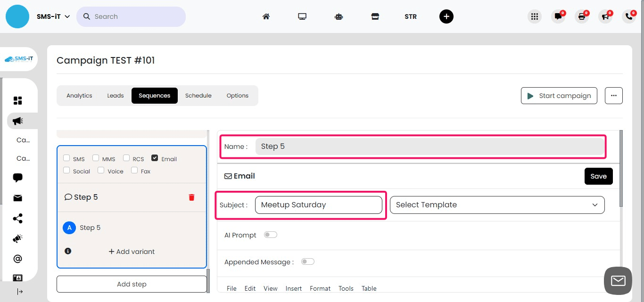
Task: Turn on the Appended Message toggle
Action: click(307, 261)
